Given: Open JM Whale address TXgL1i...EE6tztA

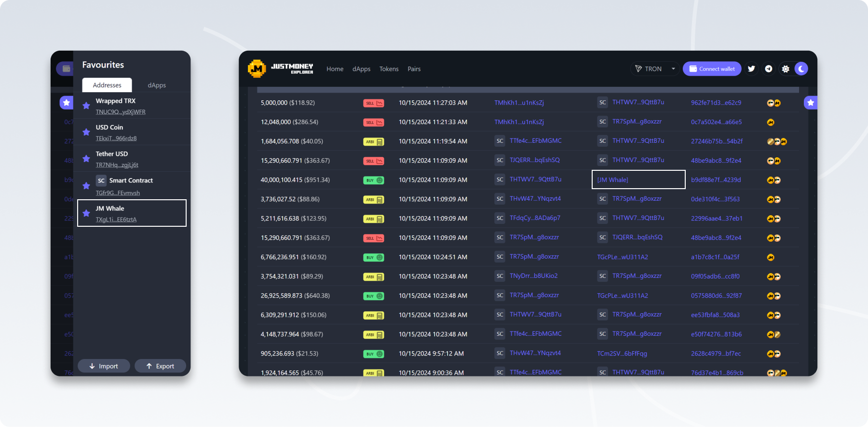Looking at the screenshot, I should click(116, 220).
